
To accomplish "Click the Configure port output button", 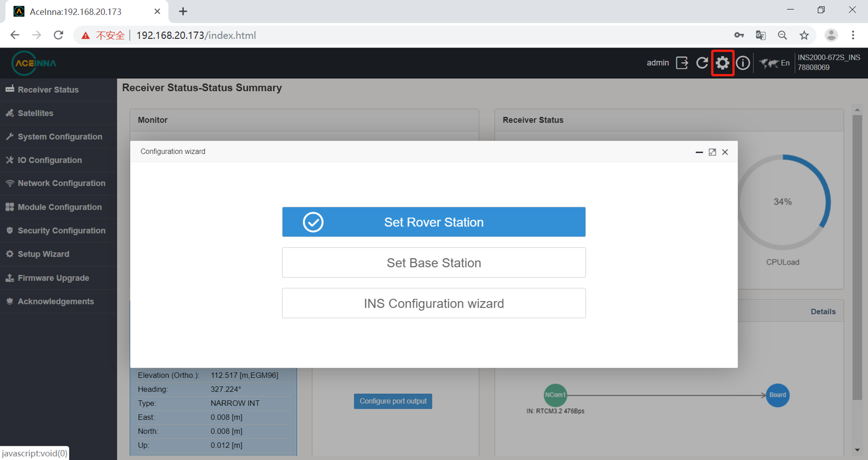I will click(x=393, y=401).
